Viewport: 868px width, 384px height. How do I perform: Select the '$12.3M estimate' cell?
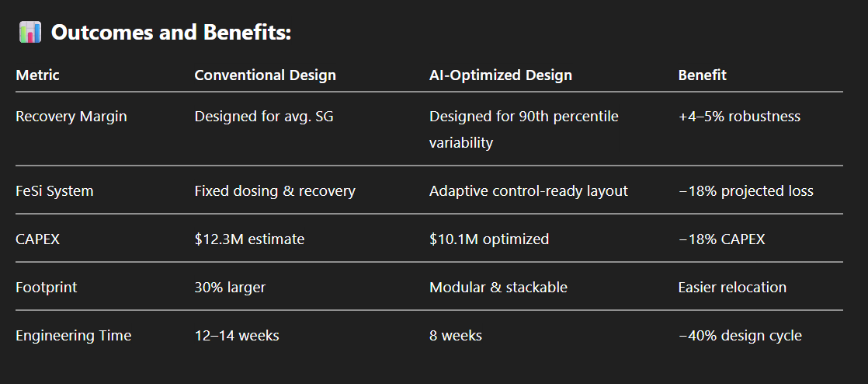(x=249, y=239)
